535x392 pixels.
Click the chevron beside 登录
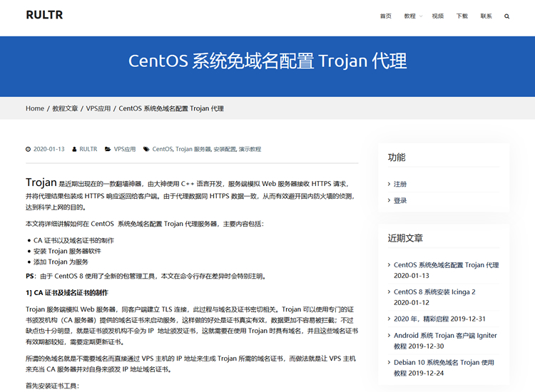(x=389, y=200)
